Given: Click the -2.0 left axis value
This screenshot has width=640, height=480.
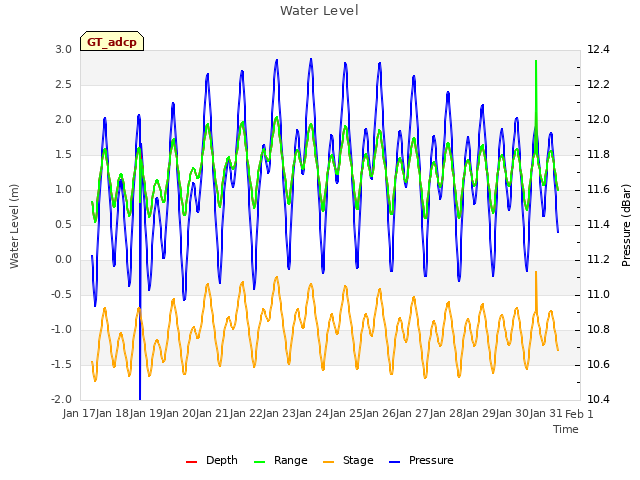Looking at the screenshot, I should [61, 399].
